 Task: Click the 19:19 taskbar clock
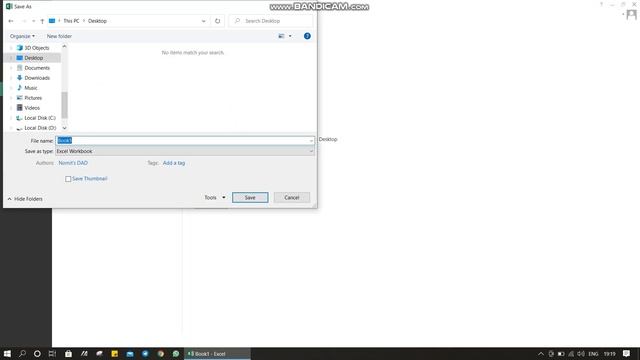609,353
